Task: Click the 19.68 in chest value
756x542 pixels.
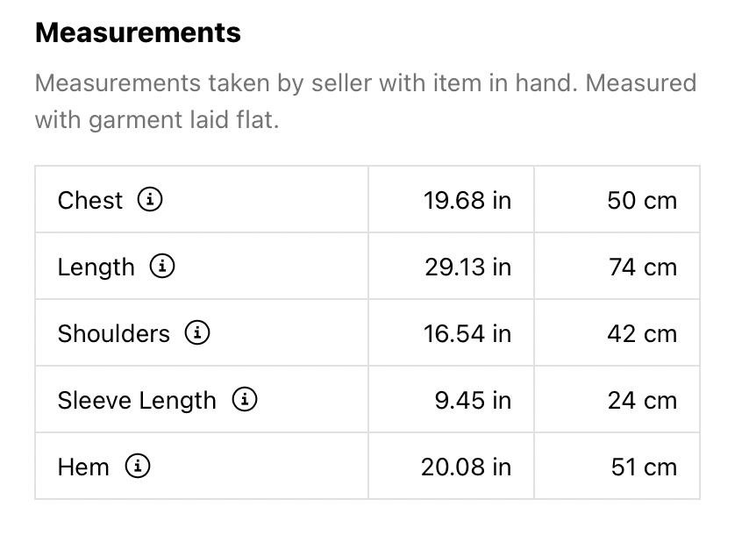Action: point(467,200)
